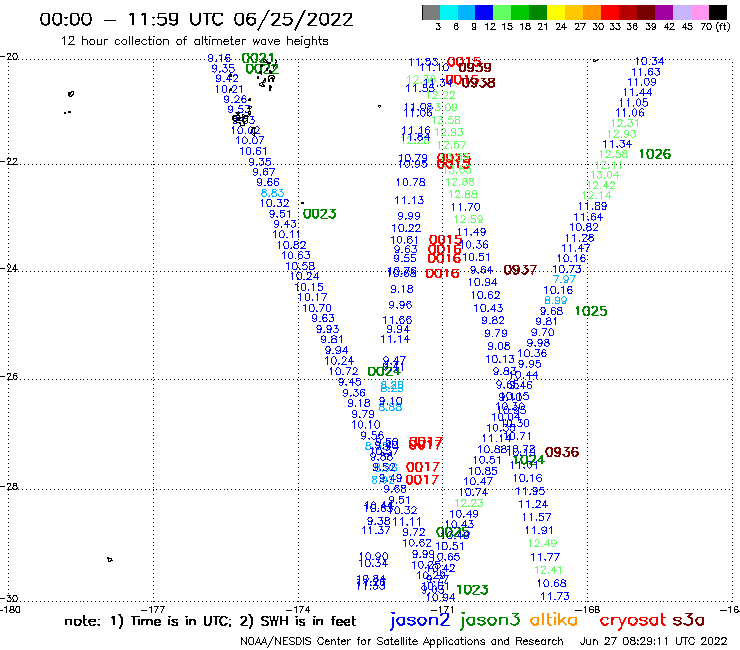
Task: Click the wave height value 11.91
Action: (x=539, y=531)
